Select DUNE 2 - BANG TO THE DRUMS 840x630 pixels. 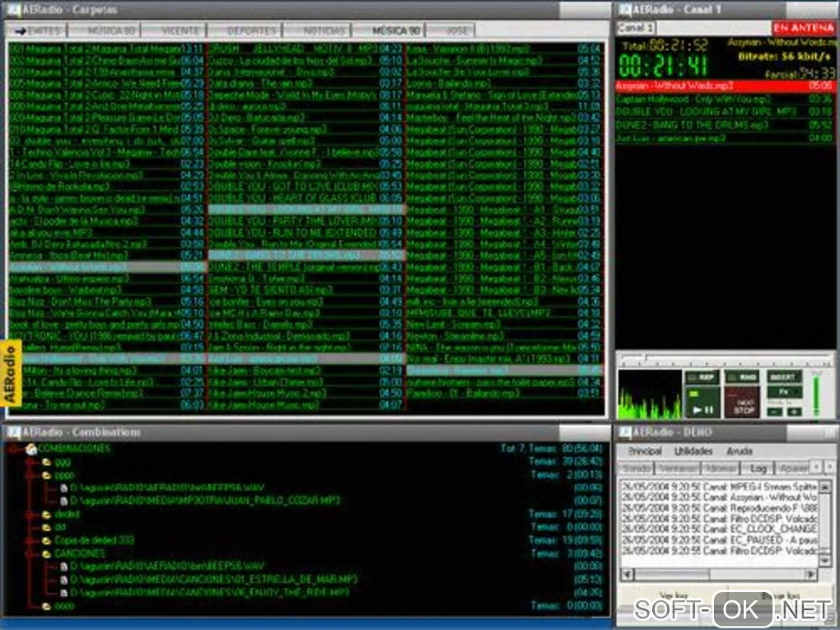pos(725,125)
